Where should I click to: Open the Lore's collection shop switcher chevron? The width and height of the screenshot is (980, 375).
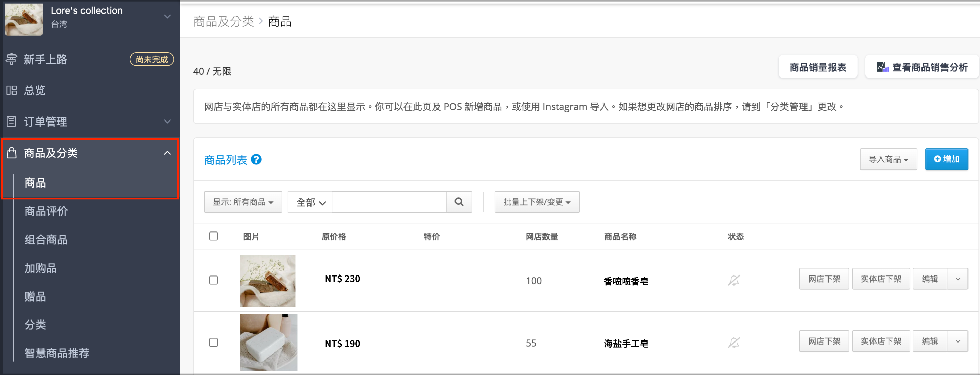(x=167, y=16)
